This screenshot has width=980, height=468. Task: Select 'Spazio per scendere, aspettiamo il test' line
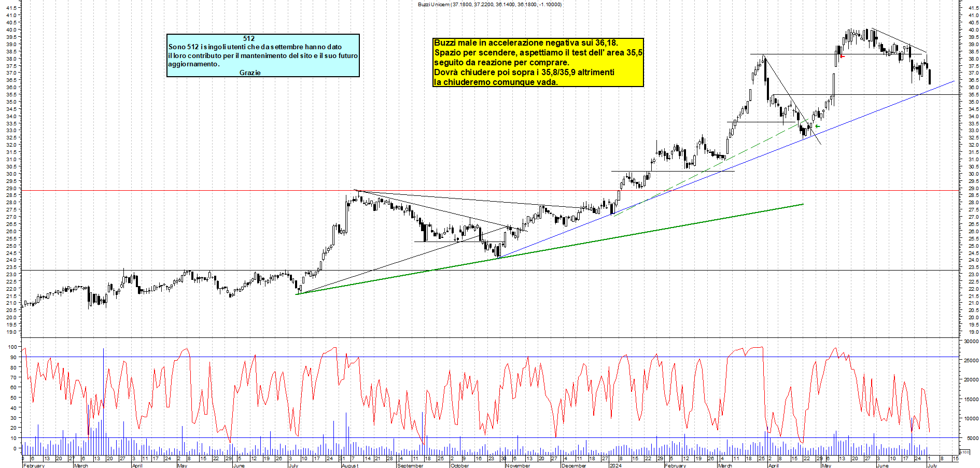[x=538, y=53]
